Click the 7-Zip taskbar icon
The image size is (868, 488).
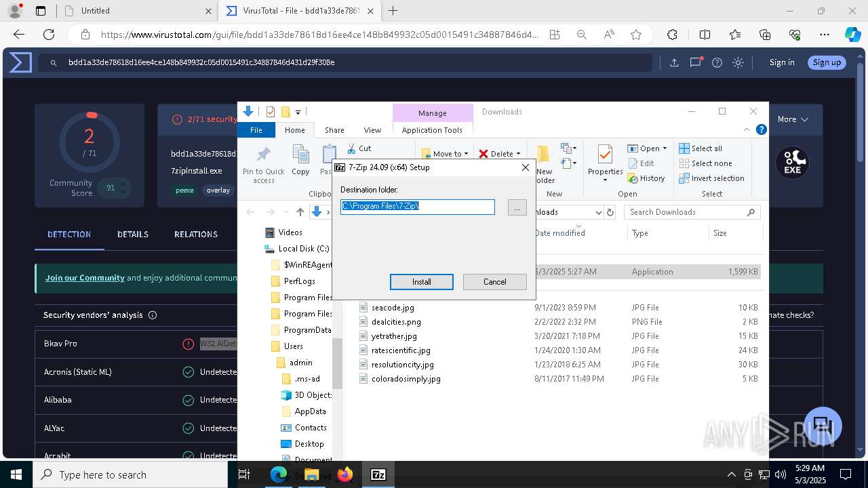pyautogui.click(x=378, y=474)
